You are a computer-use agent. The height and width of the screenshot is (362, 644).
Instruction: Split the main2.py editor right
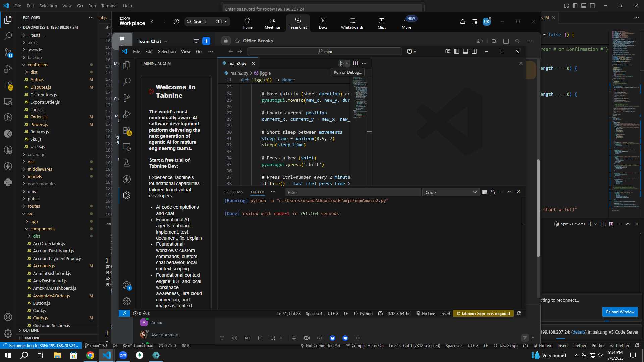coord(355,63)
